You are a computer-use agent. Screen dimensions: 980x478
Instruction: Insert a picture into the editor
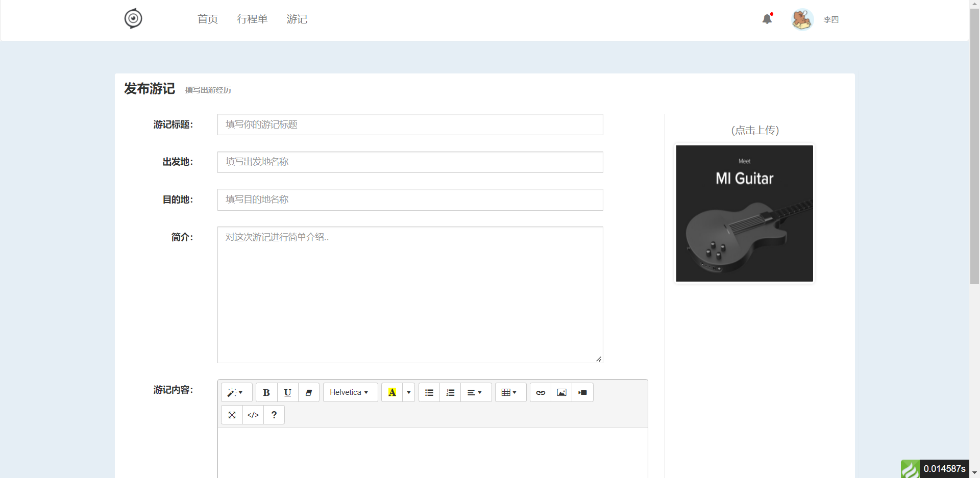pos(561,392)
